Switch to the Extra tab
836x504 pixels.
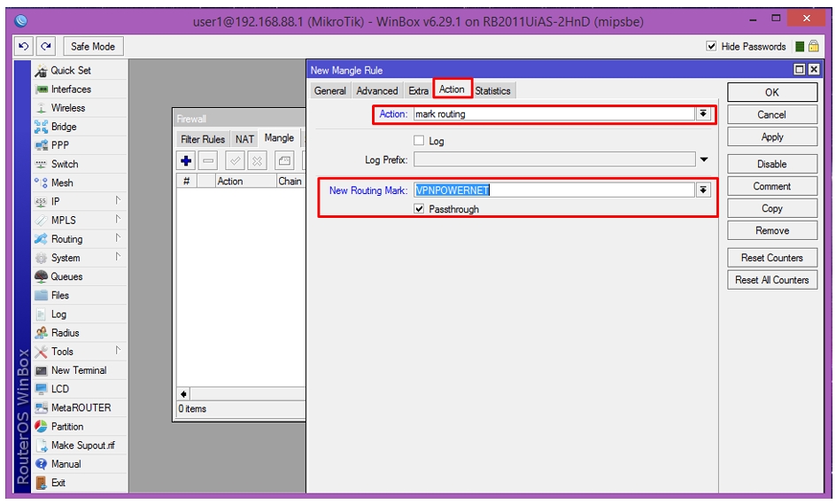pyautogui.click(x=419, y=90)
